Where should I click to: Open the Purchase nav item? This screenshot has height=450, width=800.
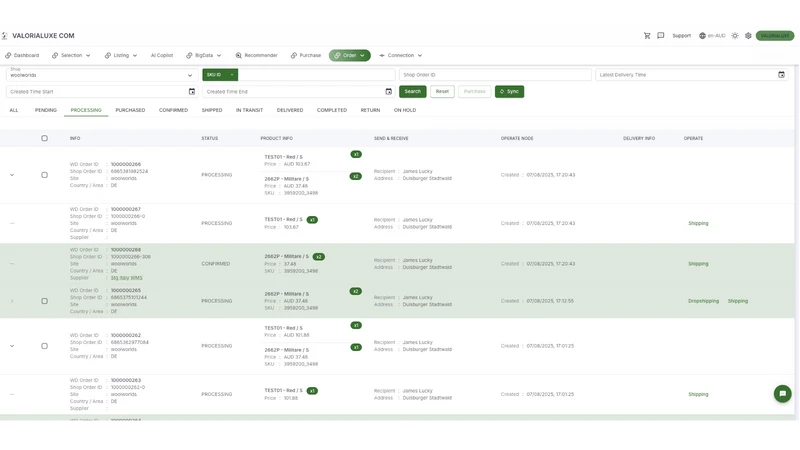pyautogui.click(x=306, y=55)
